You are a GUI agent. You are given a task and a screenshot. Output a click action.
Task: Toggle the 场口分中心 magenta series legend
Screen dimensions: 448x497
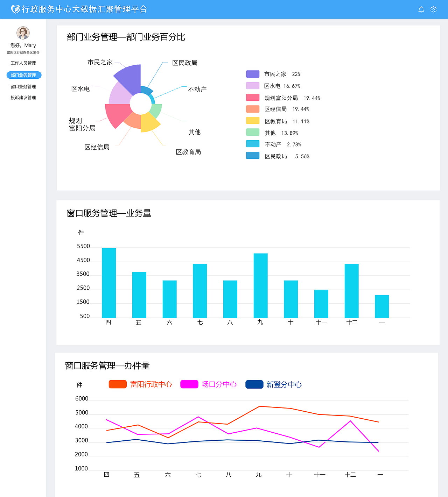209,384
